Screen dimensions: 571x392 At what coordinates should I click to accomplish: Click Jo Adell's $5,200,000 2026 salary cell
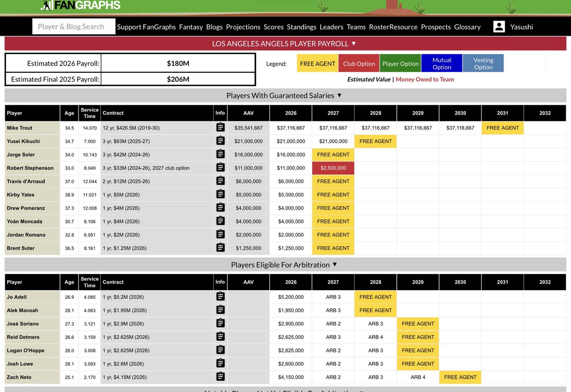291,296
